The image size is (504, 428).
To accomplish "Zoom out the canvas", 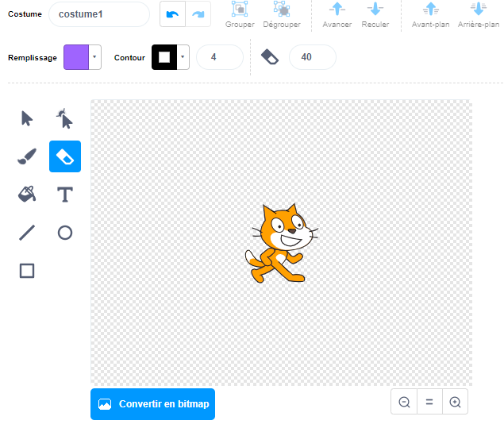I will (404, 402).
